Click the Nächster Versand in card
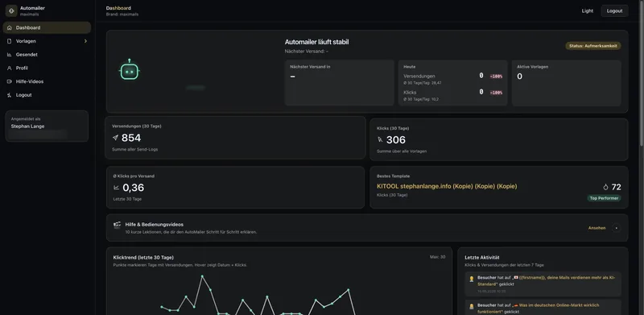Image resolution: width=644 pixels, height=315 pixels. [x=339, y=83]
